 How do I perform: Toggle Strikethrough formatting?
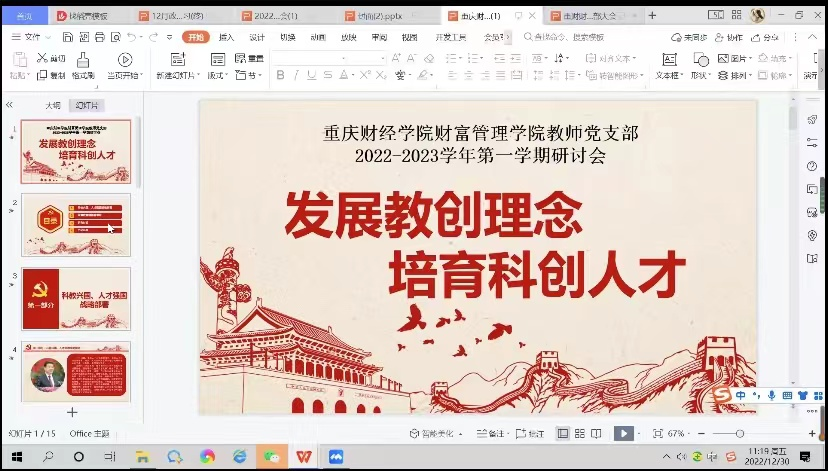(x=328, y=76)
